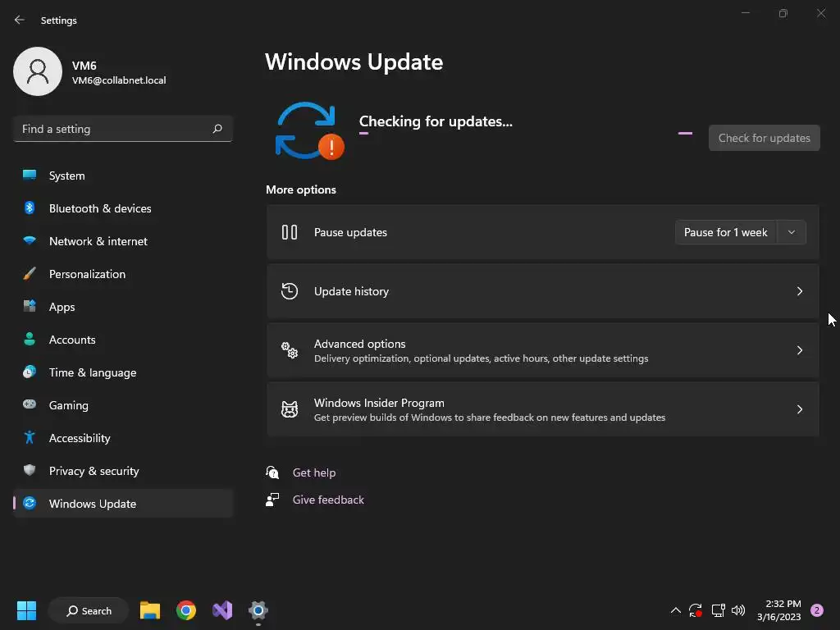Click the Give feedback icon
The width and height of the screenshot is (840, 630).
point(272,500)
